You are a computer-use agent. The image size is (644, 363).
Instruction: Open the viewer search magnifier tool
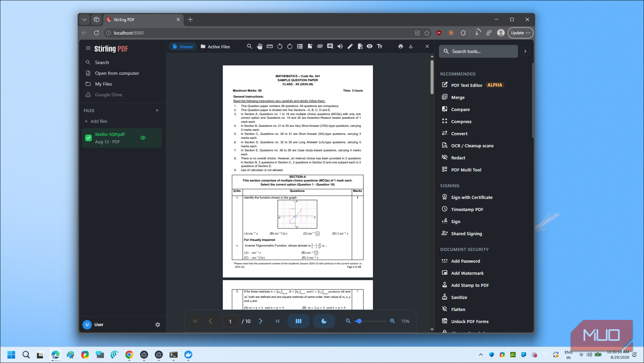pyautogui.click(x=249, y=46)
